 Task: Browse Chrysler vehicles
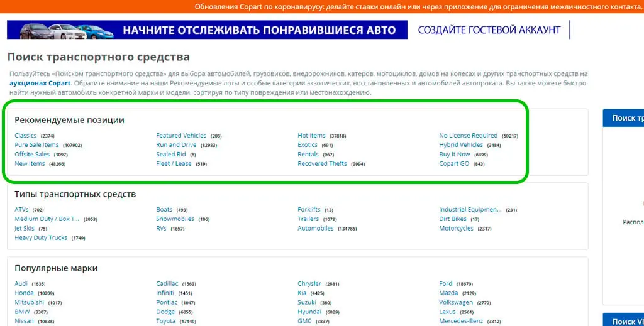pyautogui.click(x=309, y=284)
